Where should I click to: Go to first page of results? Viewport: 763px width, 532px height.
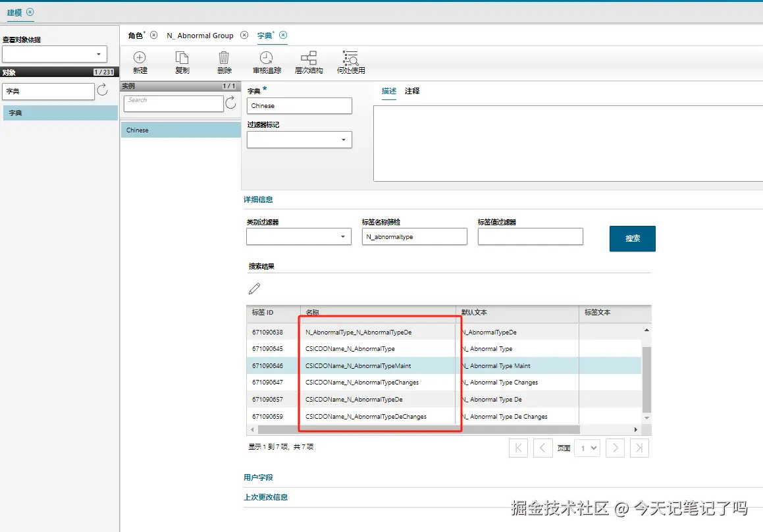coord(518,448)
